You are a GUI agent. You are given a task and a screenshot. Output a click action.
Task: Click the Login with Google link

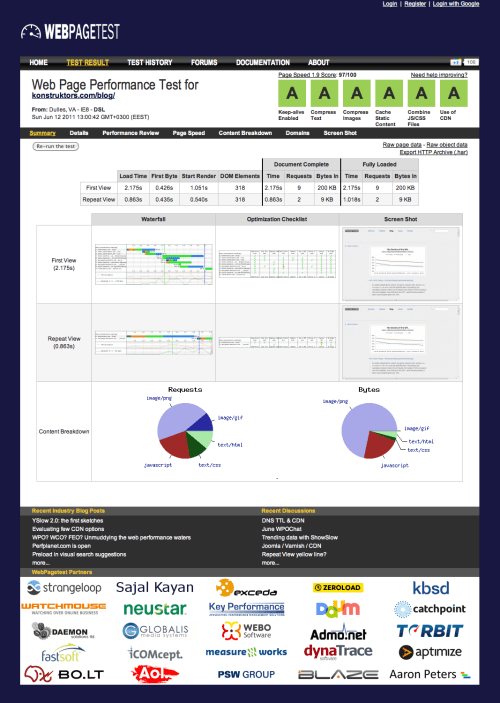click(x=456, y=4)
